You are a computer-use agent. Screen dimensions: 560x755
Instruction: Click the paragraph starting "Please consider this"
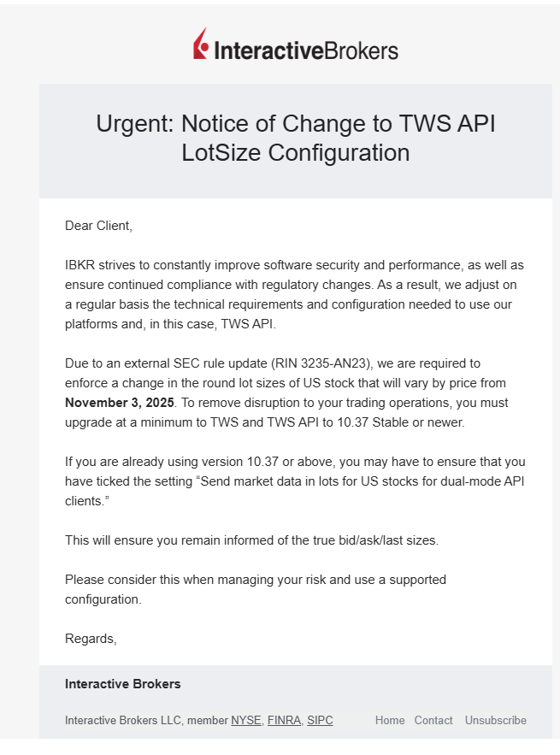coord(255,589)
